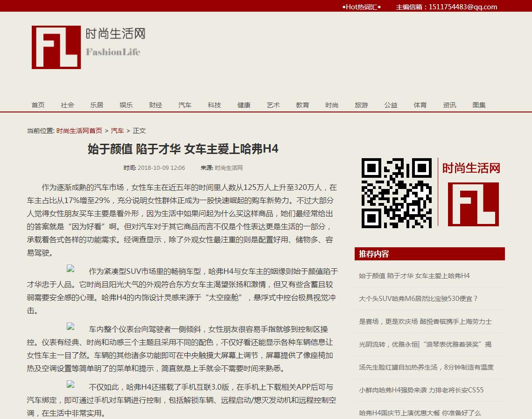Click the article title 始于颜值 陷于才华
The image size is (532, 419).
point(183,149)
